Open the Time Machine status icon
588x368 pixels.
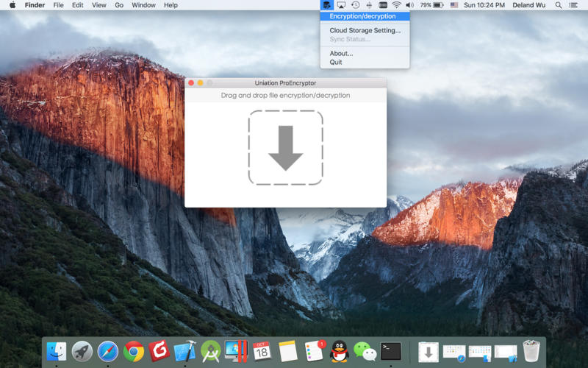tap(355, 5)
